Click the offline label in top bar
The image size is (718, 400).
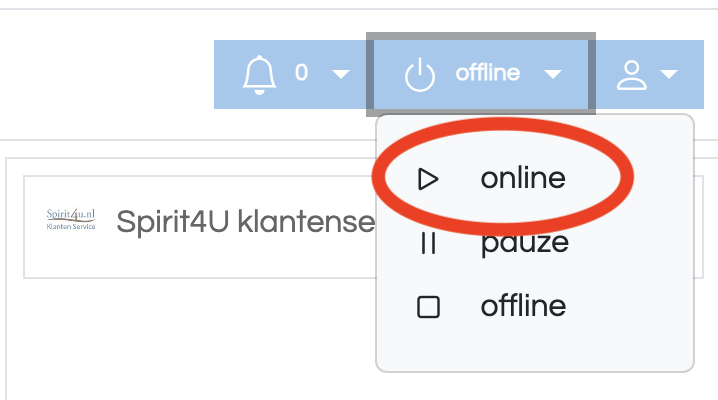[488, 73]
